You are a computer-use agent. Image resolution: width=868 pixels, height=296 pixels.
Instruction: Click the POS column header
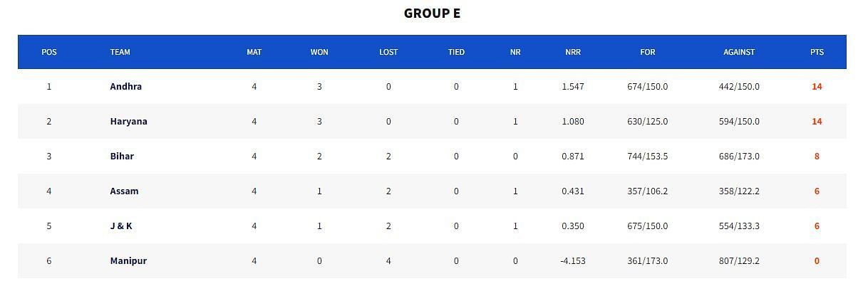pyautogui.click(x=49, y=52)
